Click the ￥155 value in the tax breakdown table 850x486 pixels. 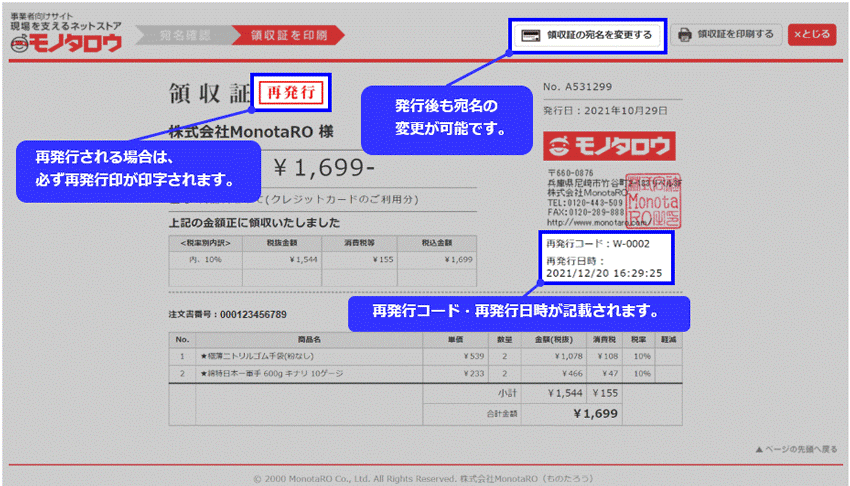[x=383, y=260]
